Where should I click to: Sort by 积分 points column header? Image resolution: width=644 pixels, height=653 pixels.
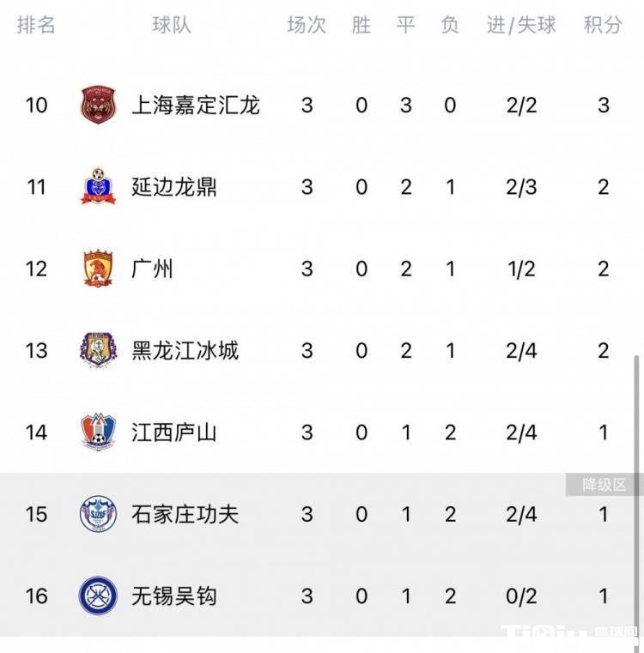603,25
